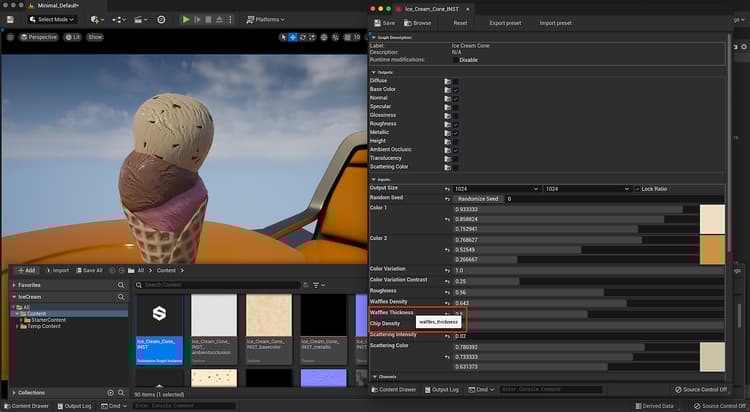Click the Export preset button
750x412 pixels.
[504, 22]
